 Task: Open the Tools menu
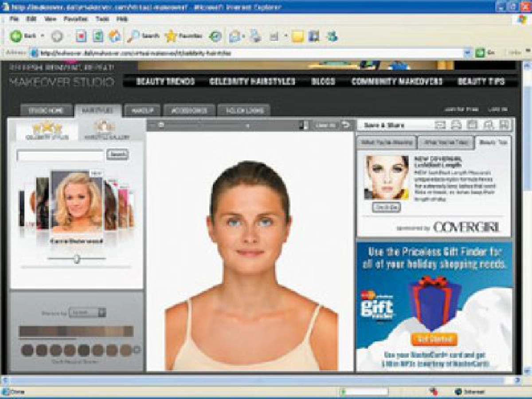click(x=102, y=20)
